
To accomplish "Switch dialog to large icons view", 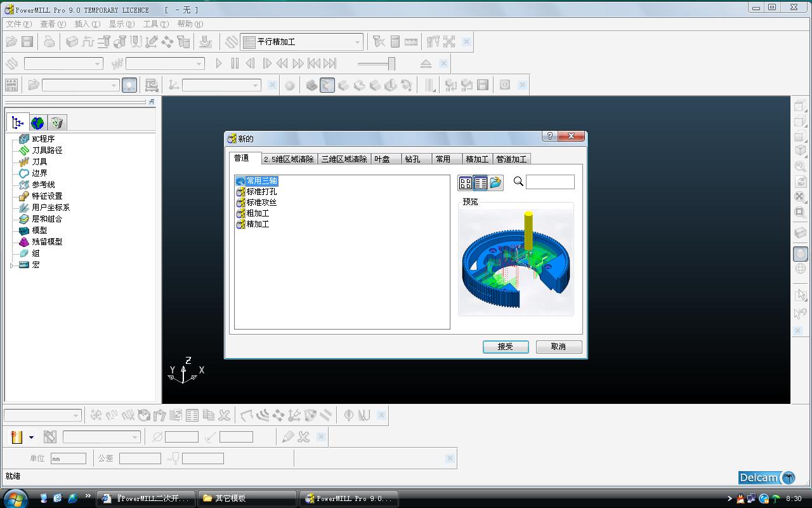I will click(466, 183).
